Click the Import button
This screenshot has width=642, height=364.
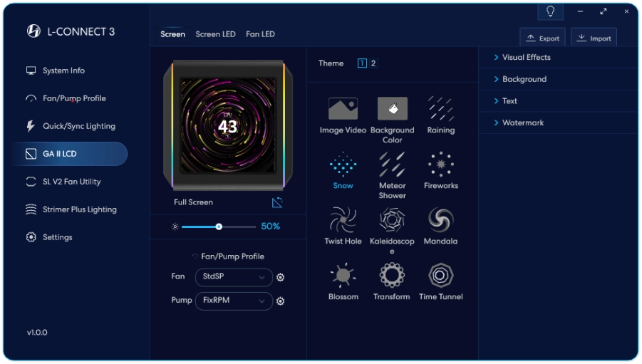point(594,38)
